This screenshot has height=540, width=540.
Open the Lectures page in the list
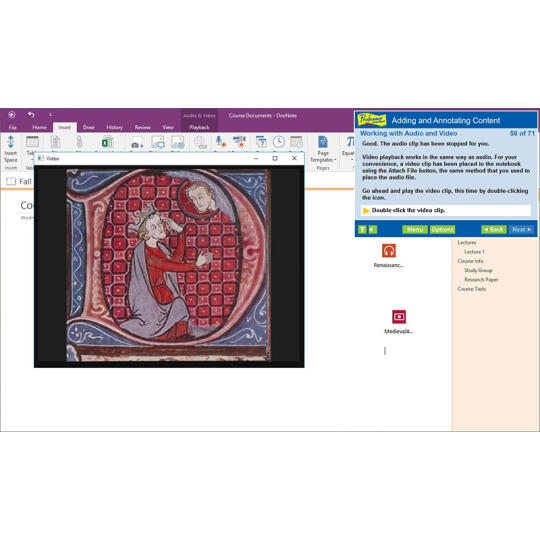click(467, 242)
